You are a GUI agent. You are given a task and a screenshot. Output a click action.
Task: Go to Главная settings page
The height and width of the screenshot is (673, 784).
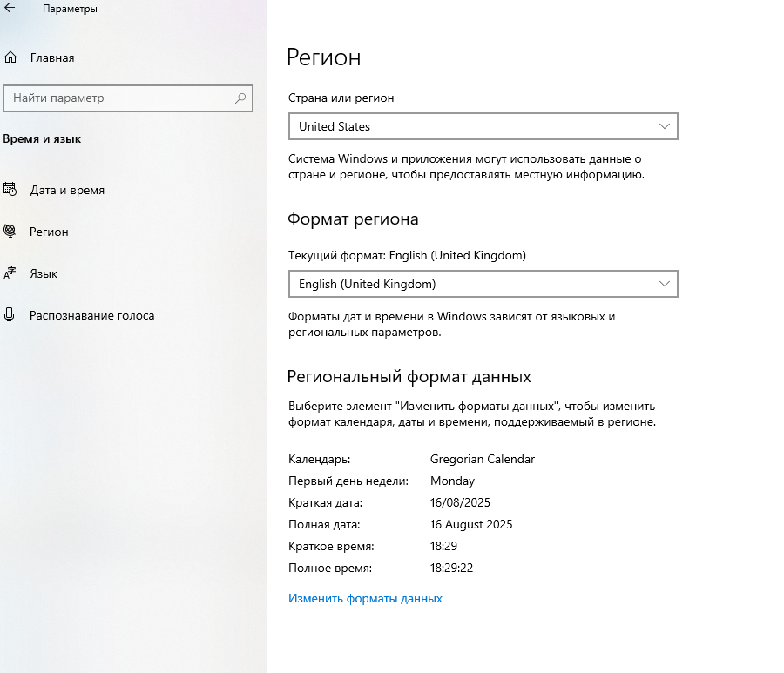52,57
